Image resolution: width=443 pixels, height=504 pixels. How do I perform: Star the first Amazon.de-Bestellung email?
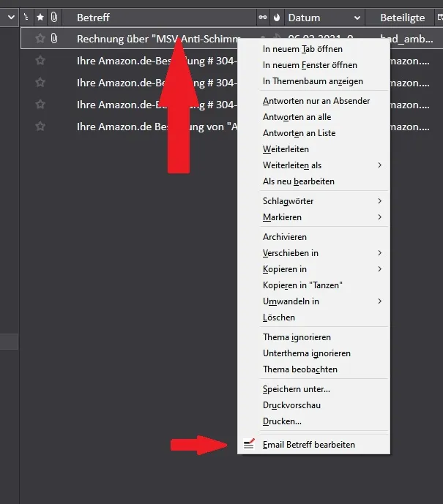pos(40,61)
